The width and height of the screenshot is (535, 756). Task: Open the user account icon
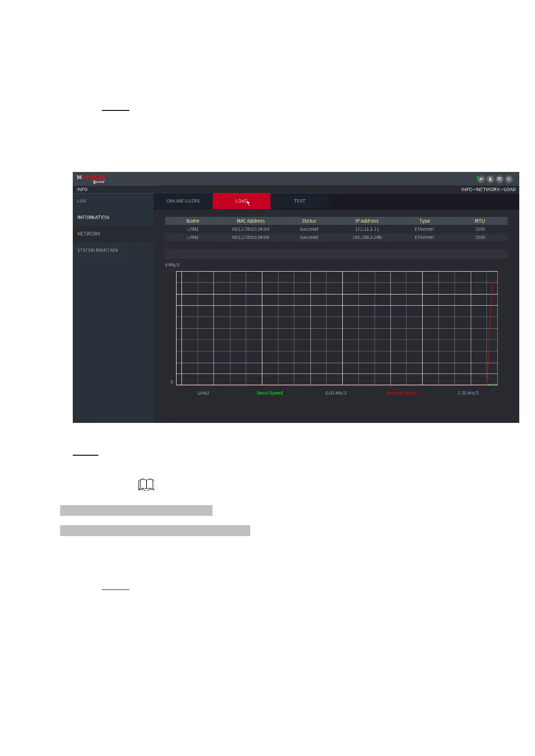(490, 179)
